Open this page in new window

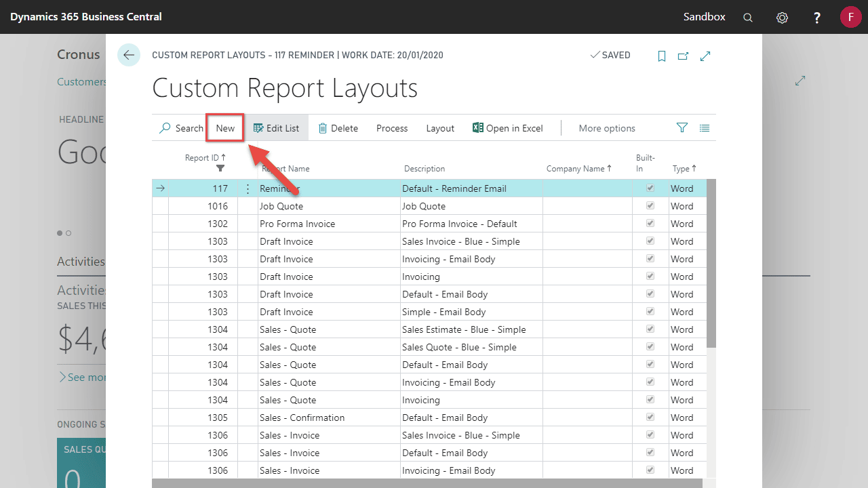coord(683,56)
